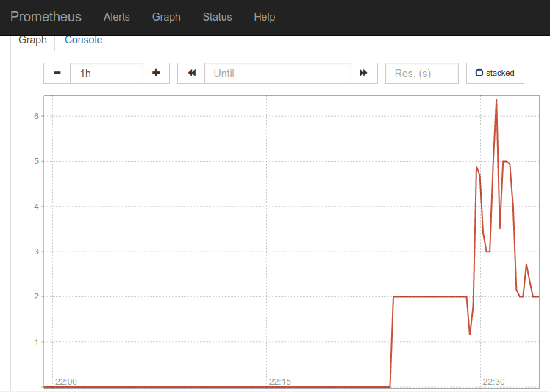This screenshot has height=392, width=550.
Task: Click the y-axis label 2
Action: [37, 296]
